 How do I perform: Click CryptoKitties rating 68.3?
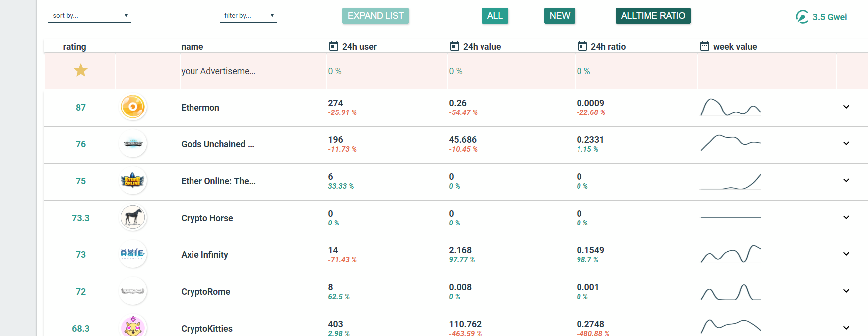click(x=81, y=329)
